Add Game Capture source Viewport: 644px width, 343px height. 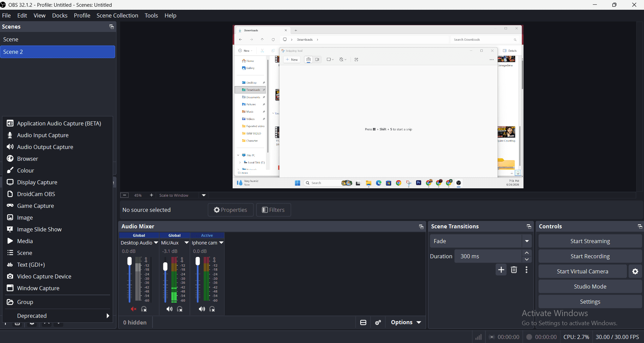pyautogui.click(x=58, y=206)
